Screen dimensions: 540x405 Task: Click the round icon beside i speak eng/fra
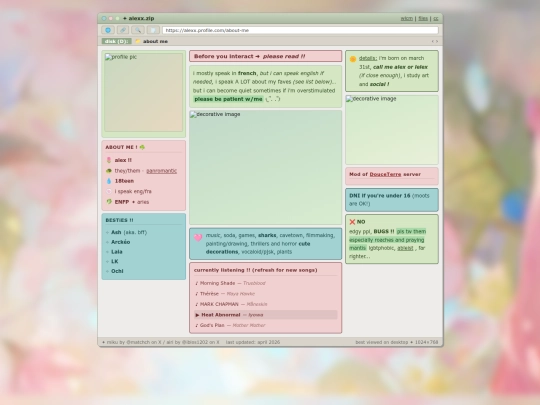(109, 191)
